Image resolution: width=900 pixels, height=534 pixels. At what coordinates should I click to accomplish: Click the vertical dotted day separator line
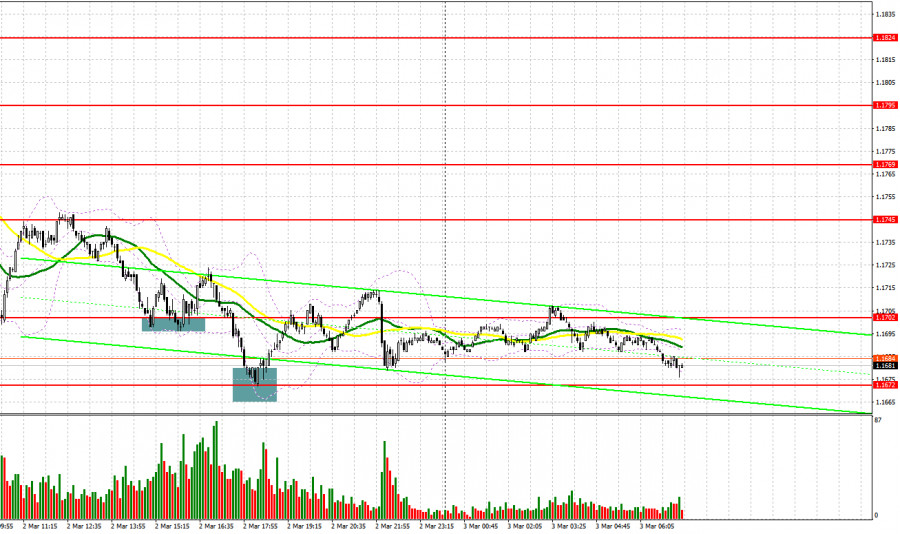pyautogui.click(x=445, y=200)
